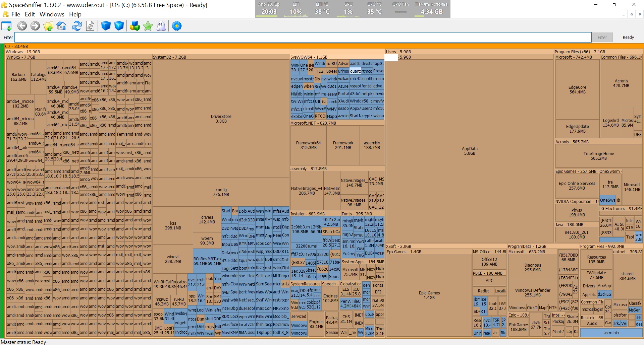The width and height of the screenshot is (644, 345).
Task: Click the jre1.8.0_261 180.0MB block
Action: click(577, 234)
